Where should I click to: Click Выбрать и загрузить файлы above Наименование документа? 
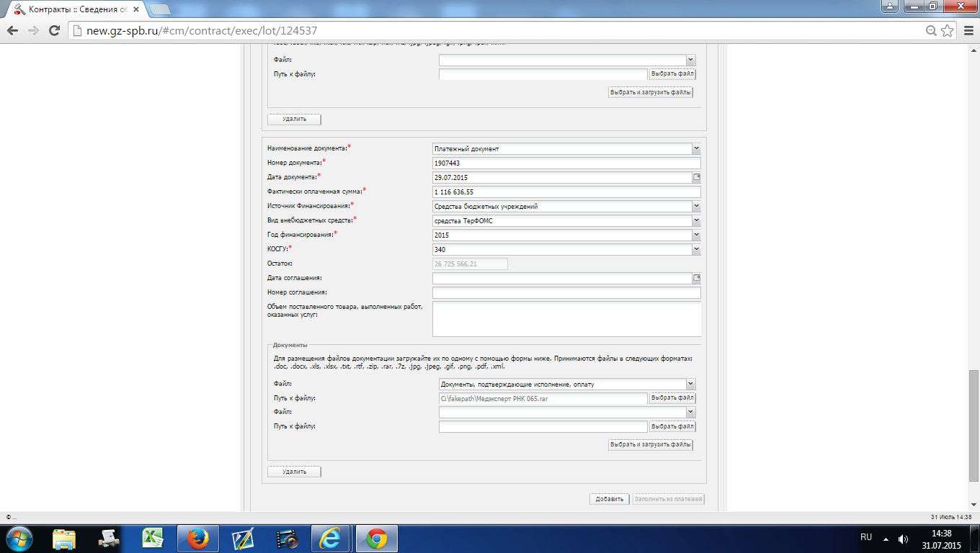click(x=651, y=92)
